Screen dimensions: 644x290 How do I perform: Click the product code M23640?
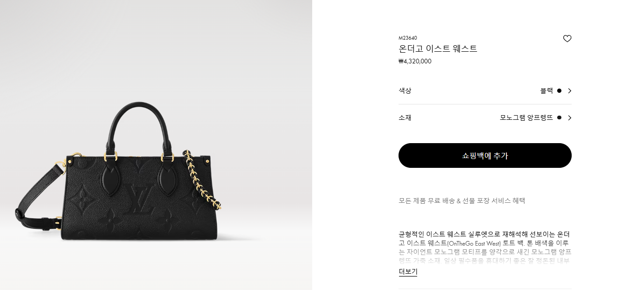point(408,38)
